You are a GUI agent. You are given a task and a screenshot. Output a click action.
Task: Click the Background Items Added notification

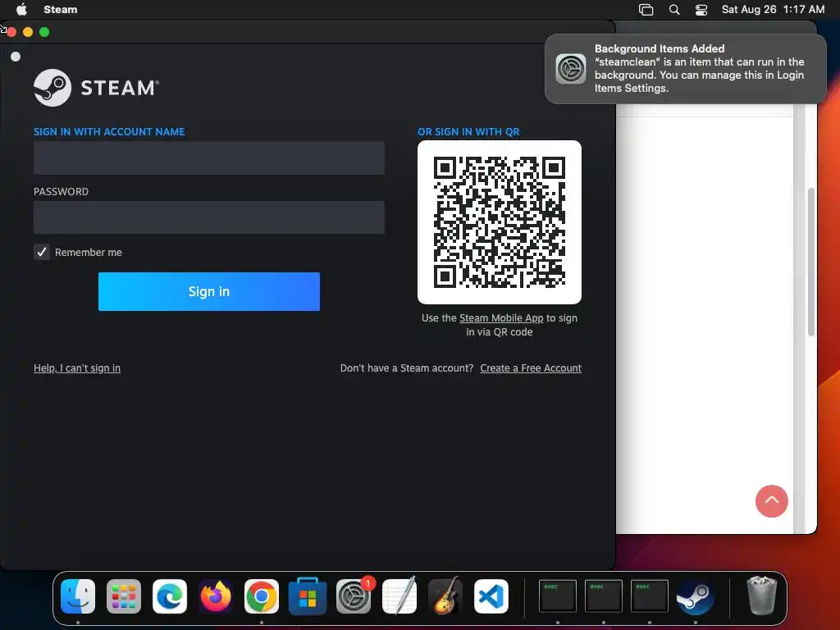click(x=685, y=69)
